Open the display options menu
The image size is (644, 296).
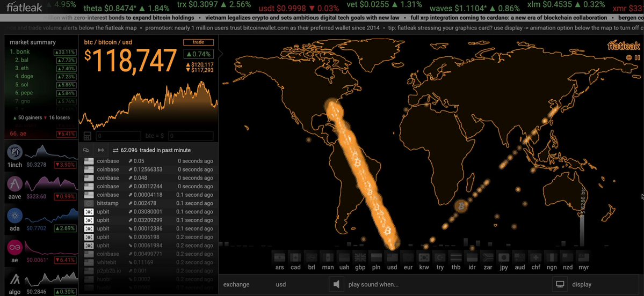click(582, 285)
